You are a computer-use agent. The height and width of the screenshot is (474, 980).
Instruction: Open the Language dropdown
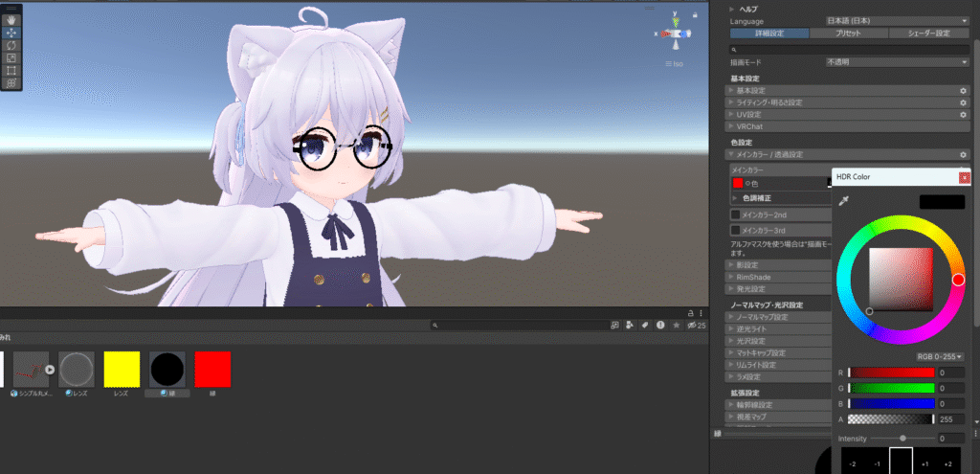897,21
